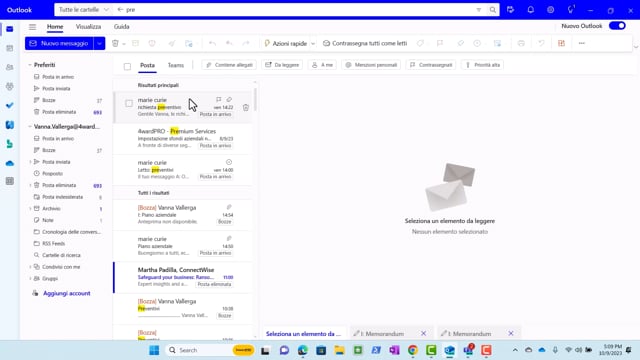This screenshot has height=360, width=640.
Task: Open the Nuovo messaggio dropdown arrow
Action: tap(99, 43)
